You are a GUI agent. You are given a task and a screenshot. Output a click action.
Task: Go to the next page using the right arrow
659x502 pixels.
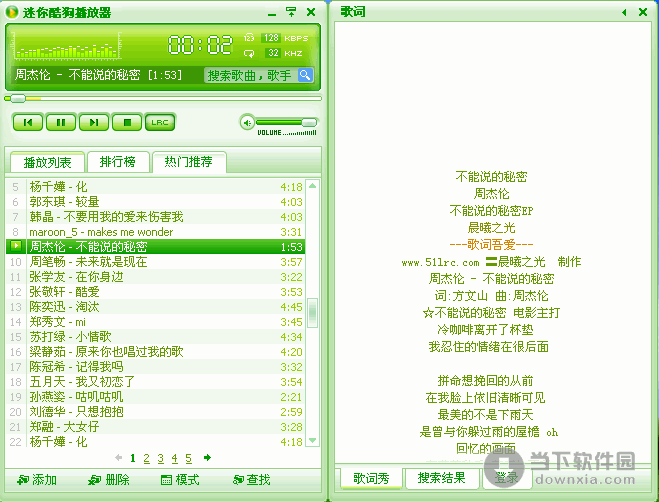(x=207, y=458)
